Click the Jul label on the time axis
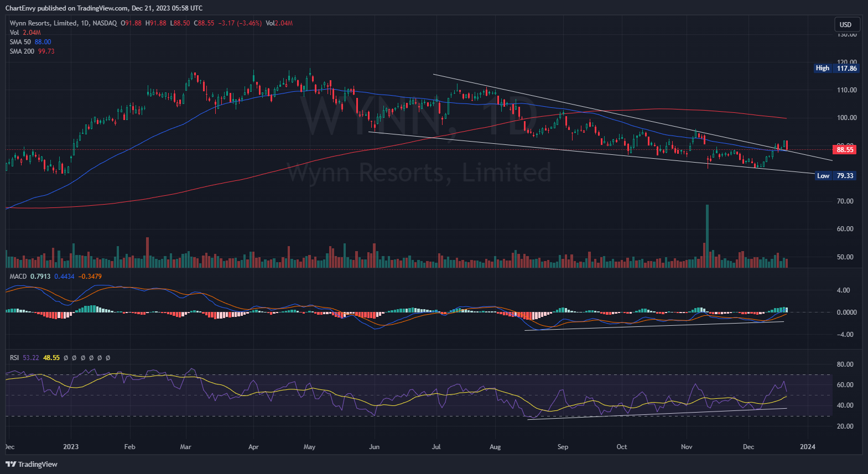This screenshot has width=868, height=474. pyautogui.click(x=436, y=447)
